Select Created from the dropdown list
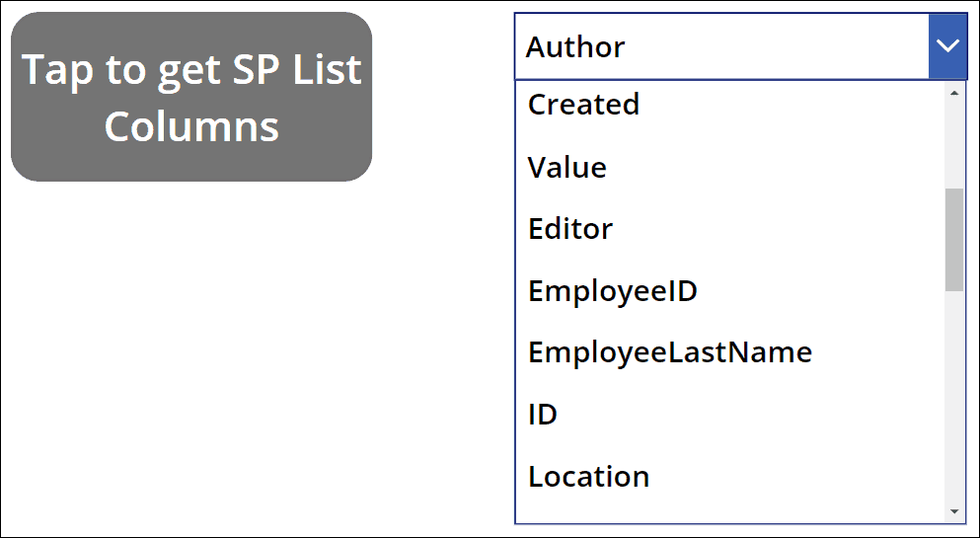 point(730,105)
